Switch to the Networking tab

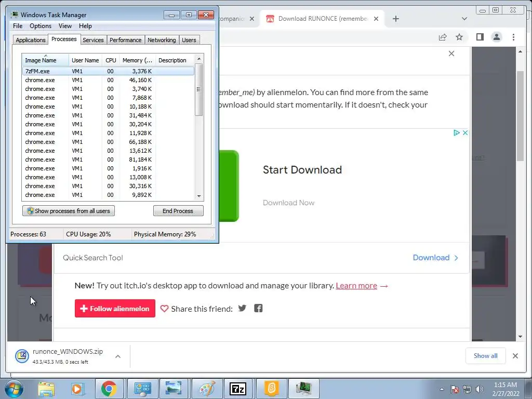click(x=162, y=39)
